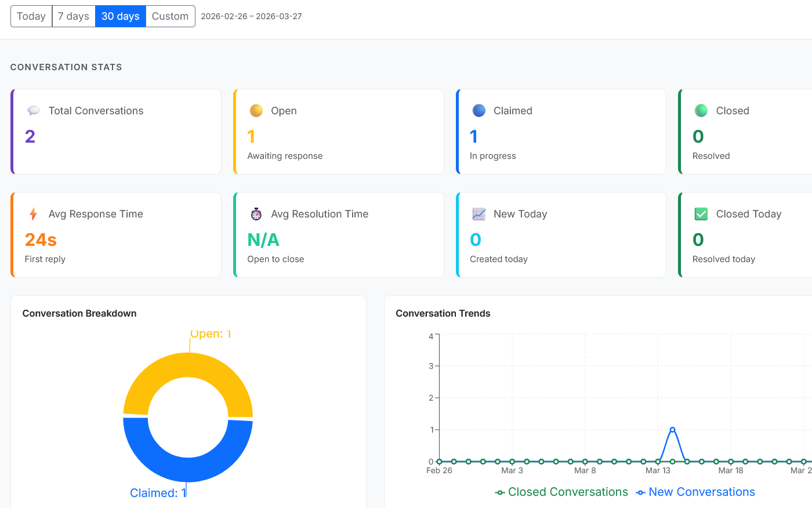Select the lightning bolt Avg Response Time icon
Image resolution: width=812 pixels, height=508 pixels.
[x=34, y=213]
